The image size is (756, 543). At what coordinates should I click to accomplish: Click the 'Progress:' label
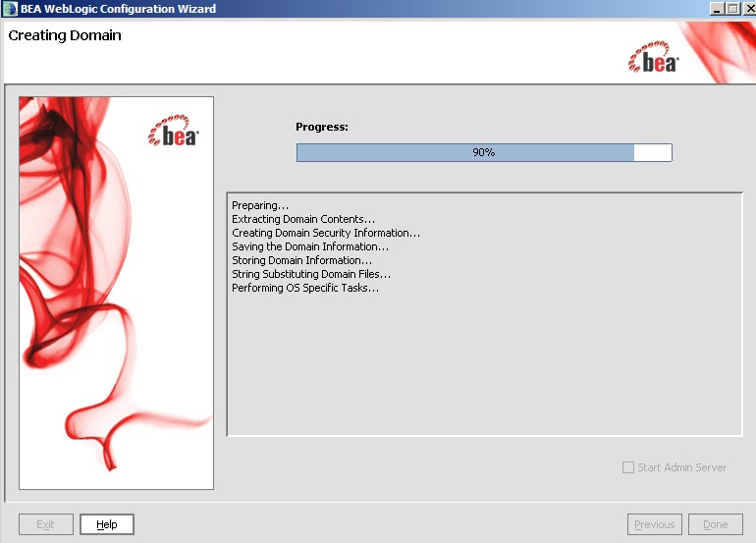(322, 127)
